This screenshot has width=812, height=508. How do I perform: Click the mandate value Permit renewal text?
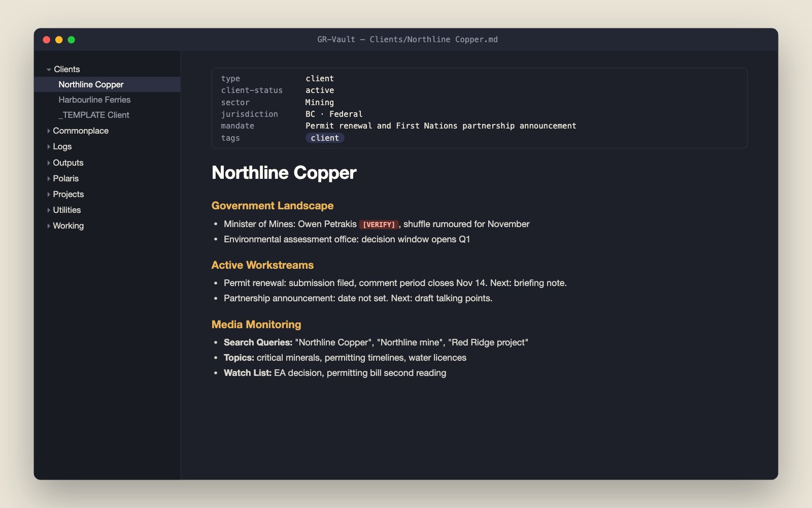pos(441,126)
